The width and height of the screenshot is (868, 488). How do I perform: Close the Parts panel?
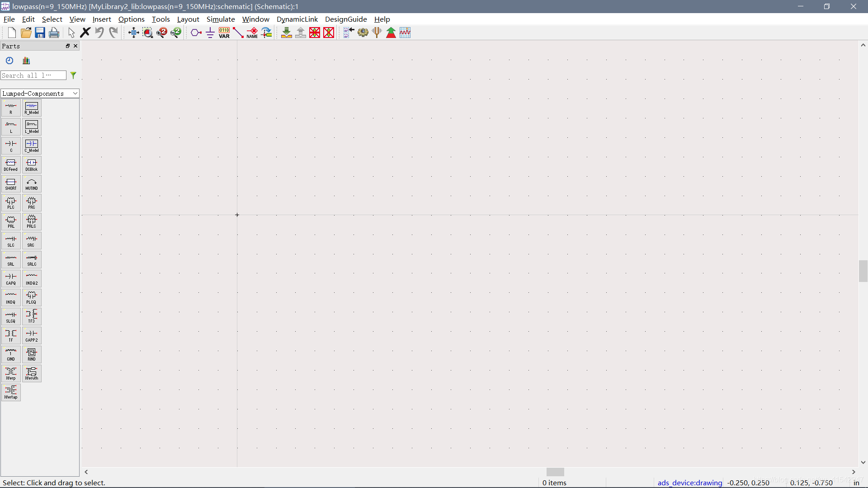tap(75, 46)
